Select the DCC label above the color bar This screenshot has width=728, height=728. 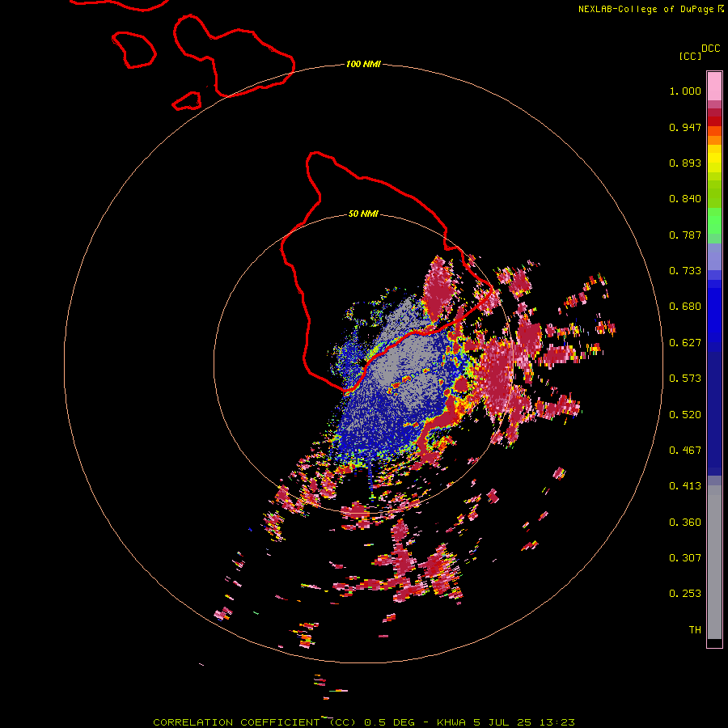pyautogui.click(x=711, y=49)
